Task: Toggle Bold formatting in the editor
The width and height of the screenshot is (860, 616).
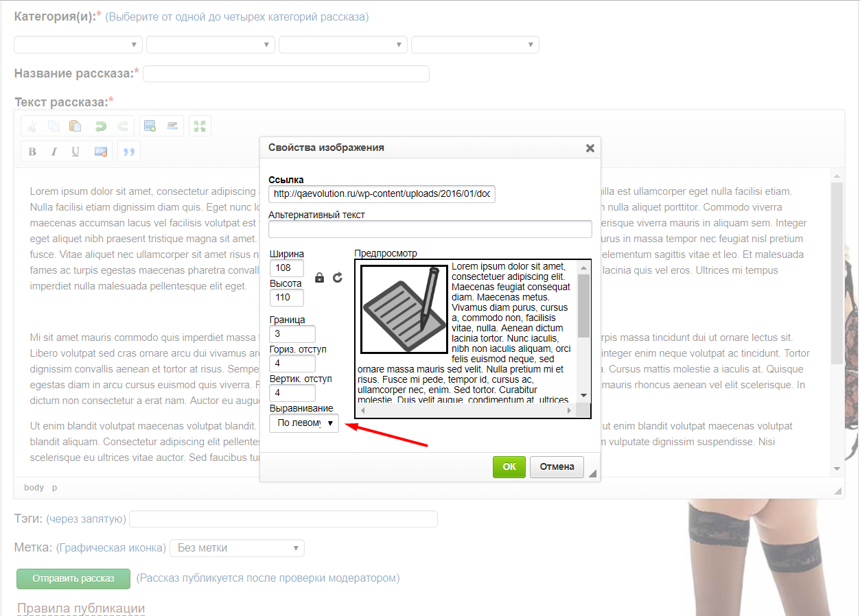Action: (x=32, y=152)
